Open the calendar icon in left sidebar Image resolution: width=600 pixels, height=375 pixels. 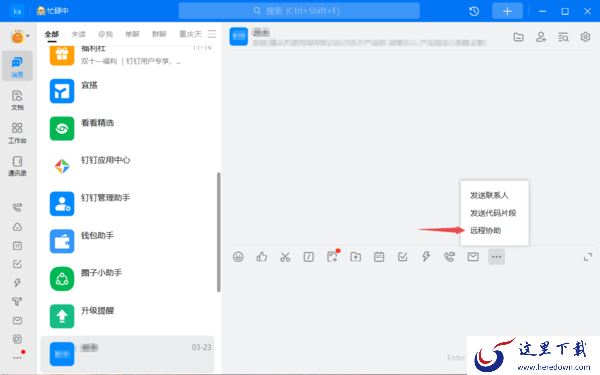(x=17, y=245)
